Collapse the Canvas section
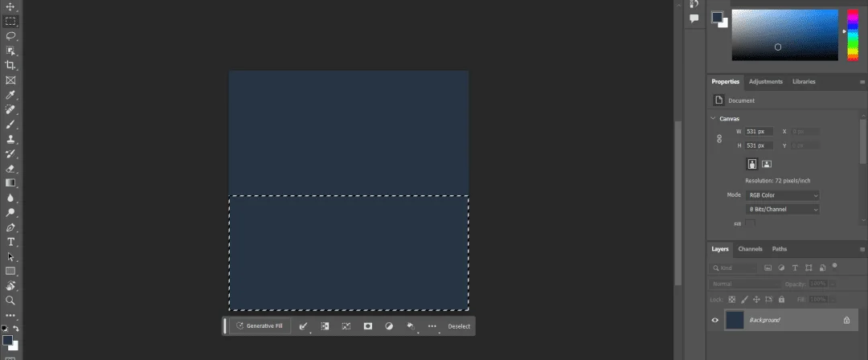868x360 pixels. 712,118
